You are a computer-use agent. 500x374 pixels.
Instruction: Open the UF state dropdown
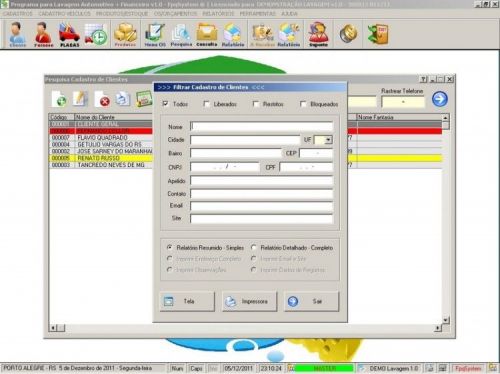click(328, 140)
